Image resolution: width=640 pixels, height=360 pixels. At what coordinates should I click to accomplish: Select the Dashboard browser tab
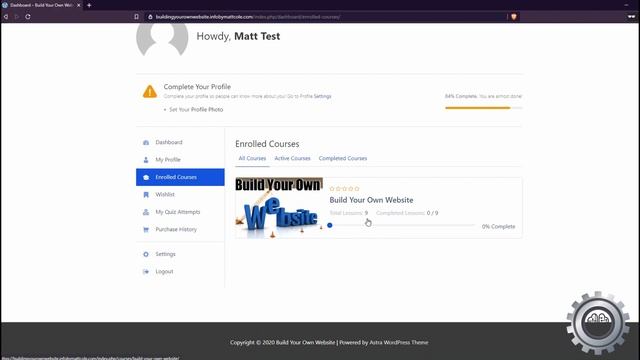[x=41, y=5]
